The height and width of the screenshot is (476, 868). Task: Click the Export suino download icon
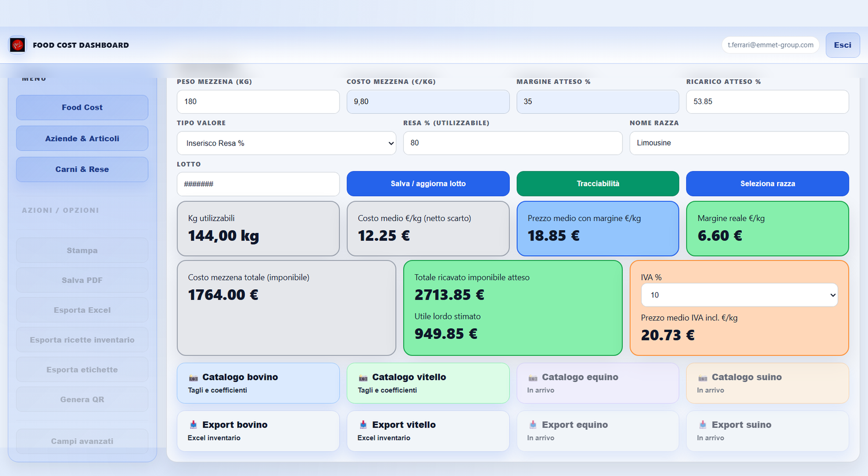coord(703,425)
